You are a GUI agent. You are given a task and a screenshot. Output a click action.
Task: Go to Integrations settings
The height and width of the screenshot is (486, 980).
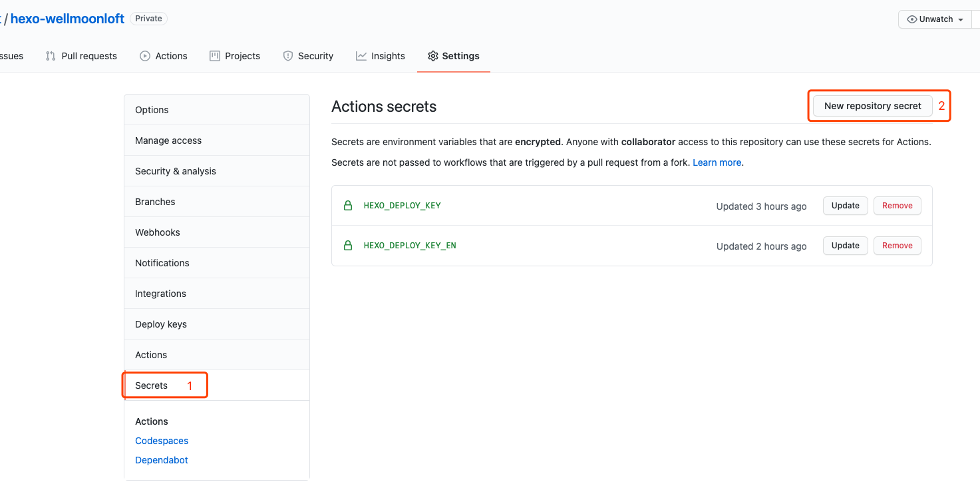point(217,294)
